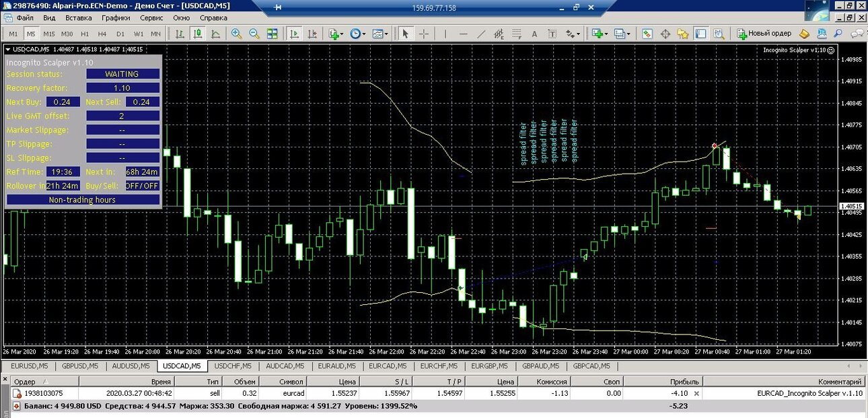Select the equidistant channel tool
Image resolution: width=868 pixels, height=418 pixels.
pos(499,34)
